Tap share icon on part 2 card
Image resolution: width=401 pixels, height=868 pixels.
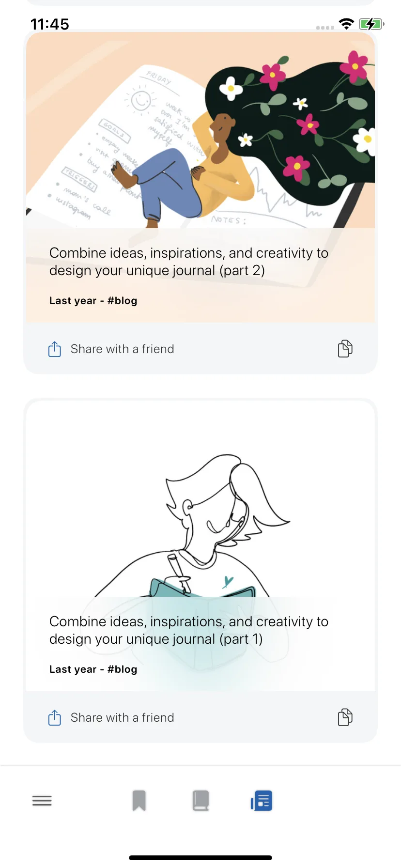coord(55,349)
